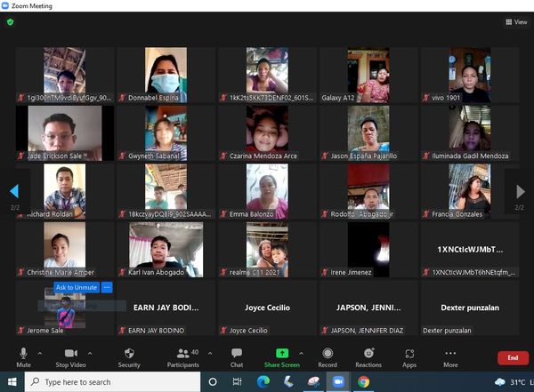The height and width of the screenshot is (392, 534).
Task: Expand share options arrow beside Share Screen
Action: [x=301, y=353]
